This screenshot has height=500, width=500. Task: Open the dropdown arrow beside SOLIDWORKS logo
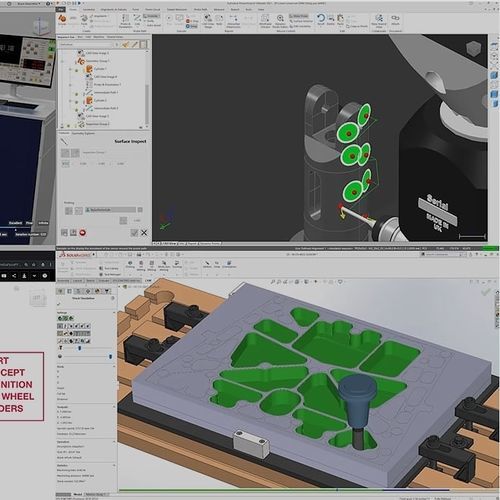[94, 255]
